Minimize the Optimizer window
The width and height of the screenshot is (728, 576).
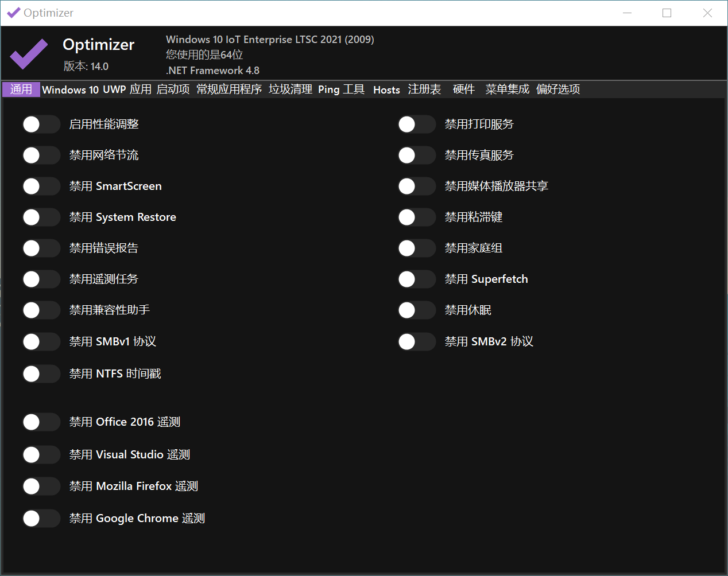[628, 13]
